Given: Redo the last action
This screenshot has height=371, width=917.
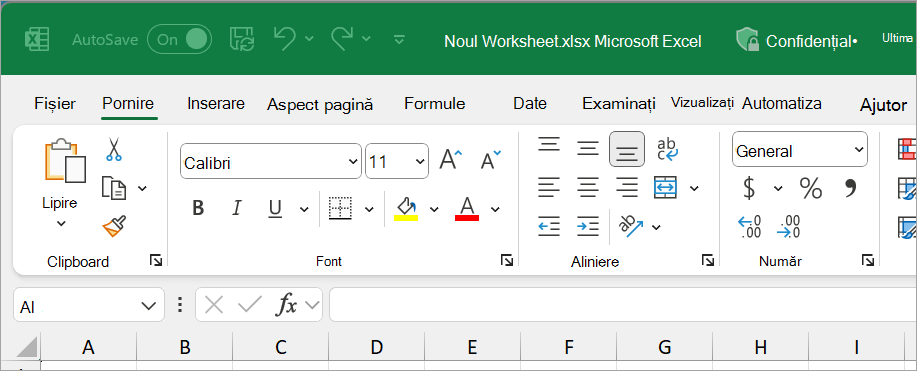Looking at the screenshot, I should (x=343, y=38).
